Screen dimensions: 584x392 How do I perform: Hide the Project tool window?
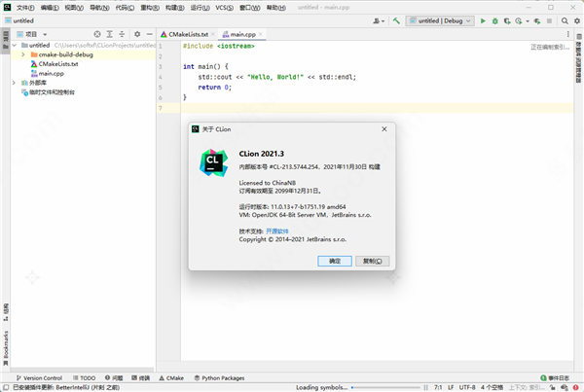(149, 34)
